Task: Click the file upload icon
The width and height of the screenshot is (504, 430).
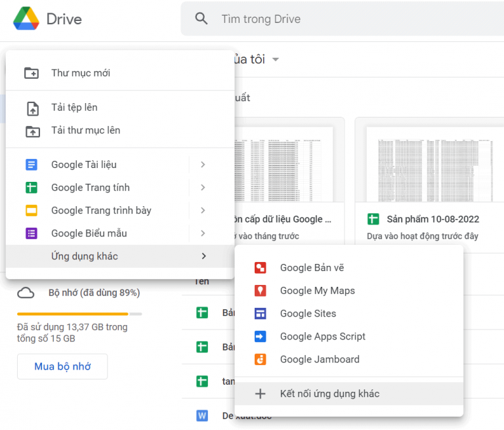Action: [32, 108]
